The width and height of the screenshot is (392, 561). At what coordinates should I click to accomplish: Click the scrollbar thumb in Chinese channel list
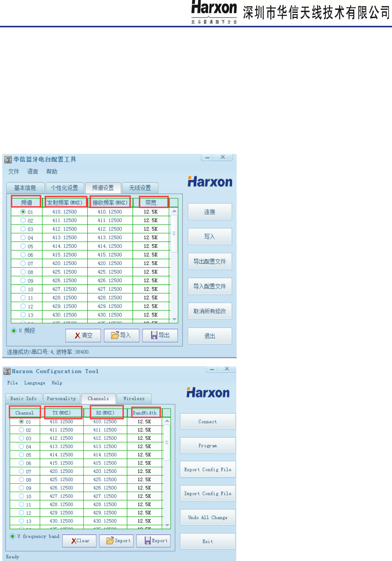coord(174,233)
